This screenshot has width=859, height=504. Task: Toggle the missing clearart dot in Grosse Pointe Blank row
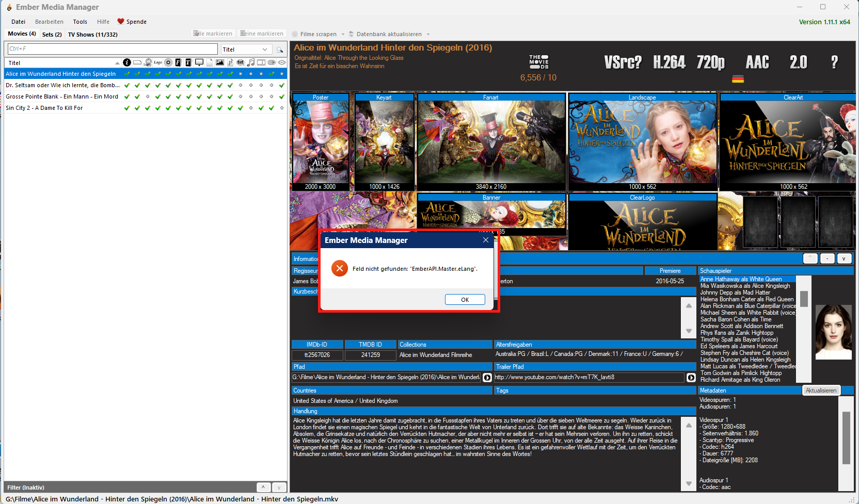click(x=148, y=96)
